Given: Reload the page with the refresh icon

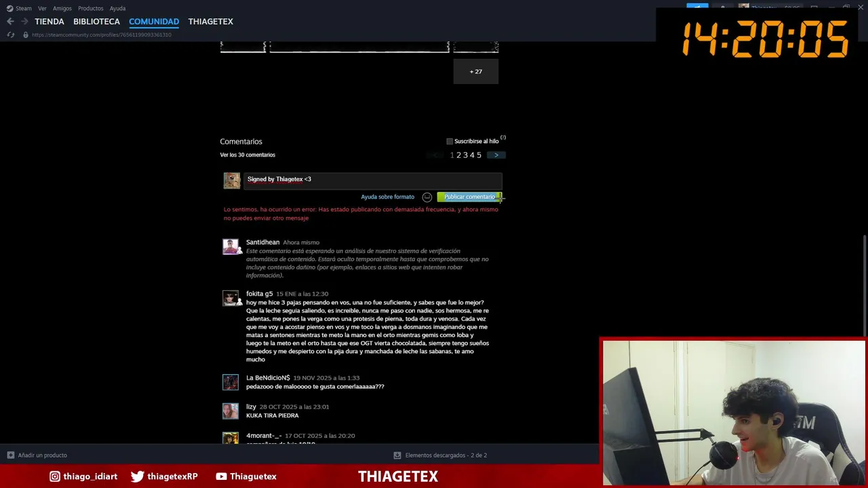Looking at the screenshot, I should tap(10, 35).
